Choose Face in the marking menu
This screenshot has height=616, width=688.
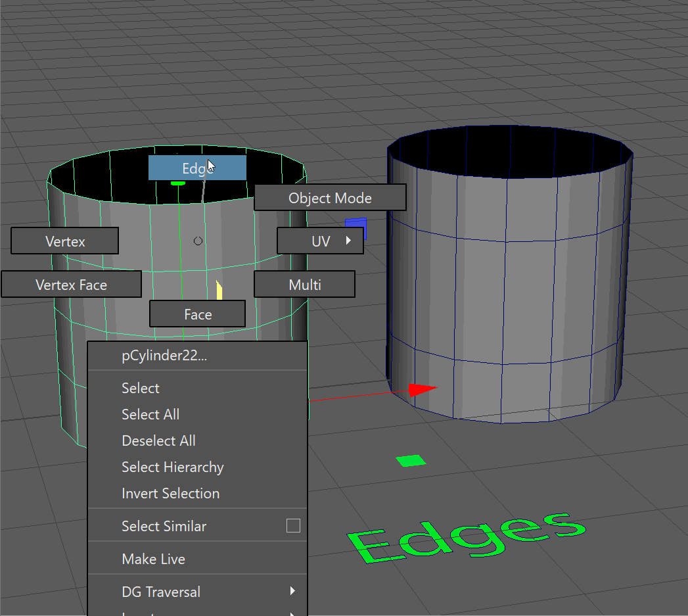coord(197,314)
